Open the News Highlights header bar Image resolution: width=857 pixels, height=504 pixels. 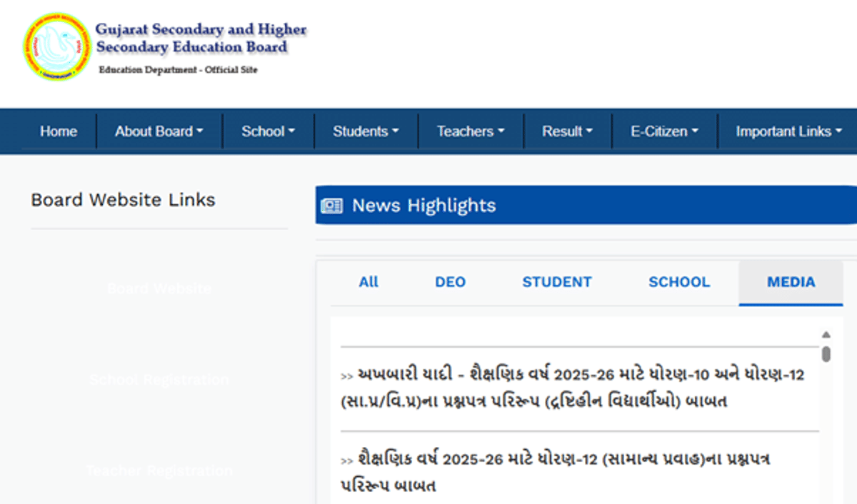click(x=500, y=206)
